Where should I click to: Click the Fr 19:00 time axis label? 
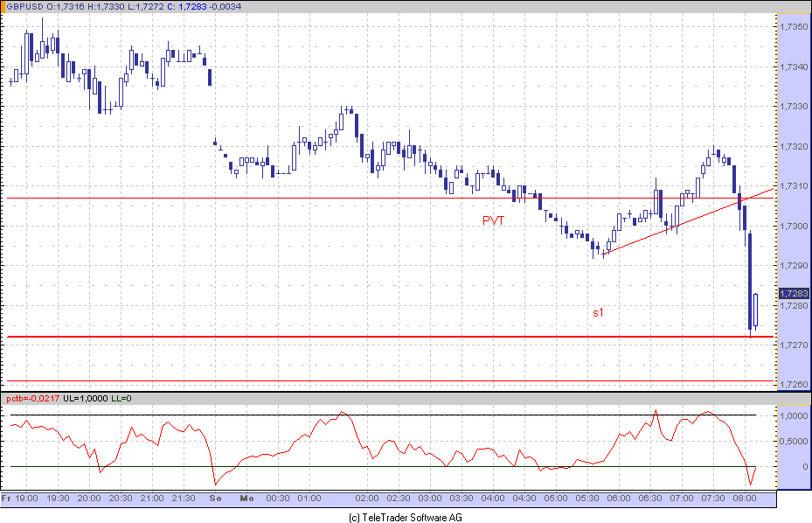point(20,499)
